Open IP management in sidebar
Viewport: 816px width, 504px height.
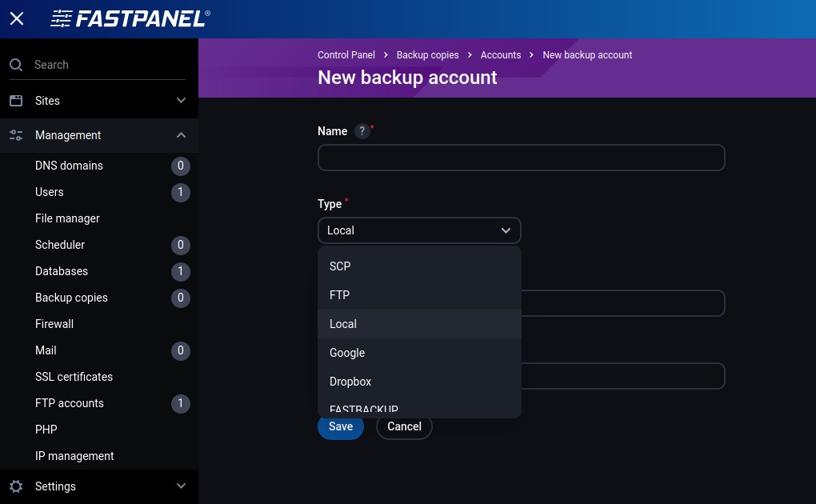coord(74,456)
